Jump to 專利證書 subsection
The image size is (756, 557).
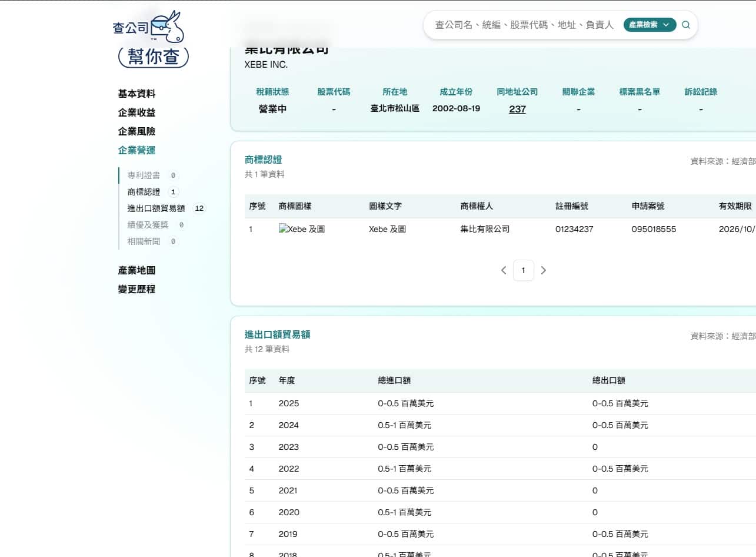click(x=144, y=175)
